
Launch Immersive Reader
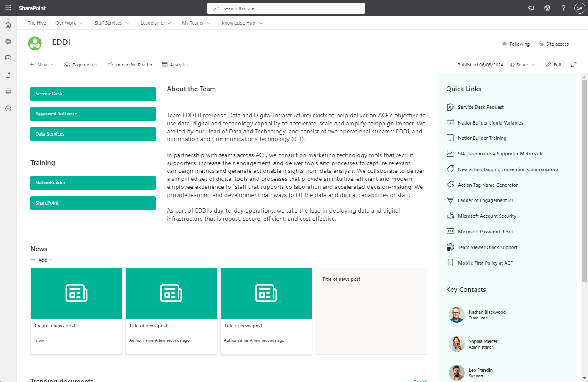(130, 65)
